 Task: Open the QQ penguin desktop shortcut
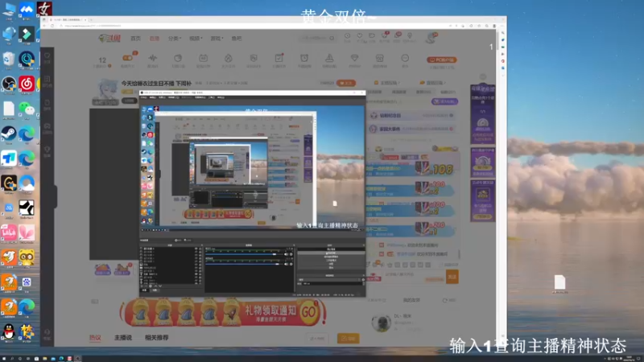tap(9, 331)
